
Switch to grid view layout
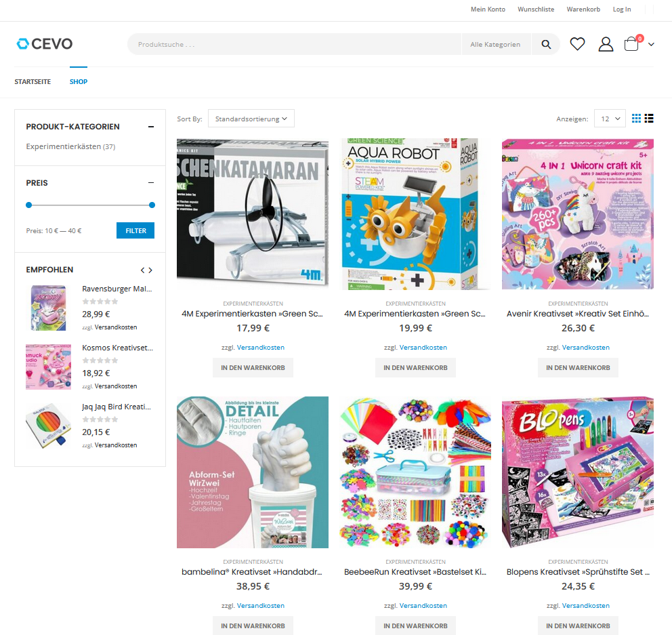point(636,119)
